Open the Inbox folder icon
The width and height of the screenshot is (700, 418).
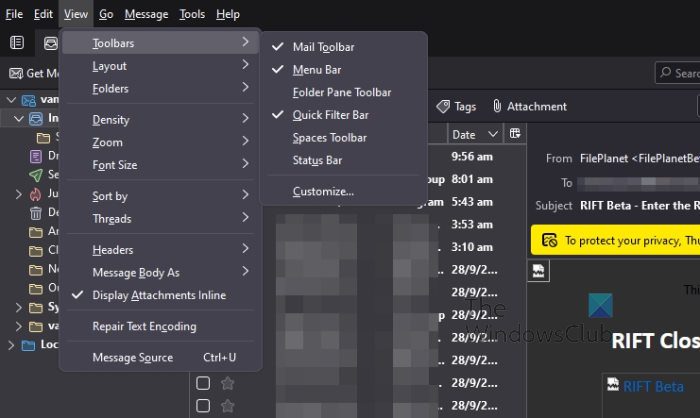[x=36, y=118]
